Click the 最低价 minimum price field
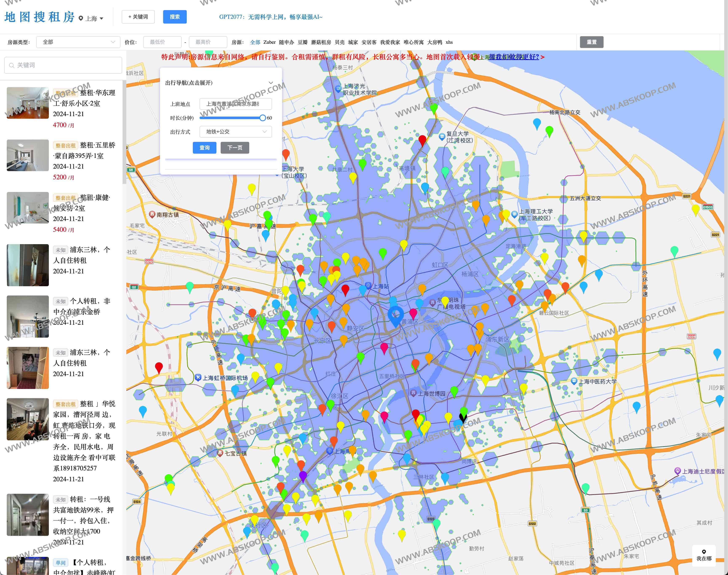Screen dimensions: 728x575 [162, 42]
